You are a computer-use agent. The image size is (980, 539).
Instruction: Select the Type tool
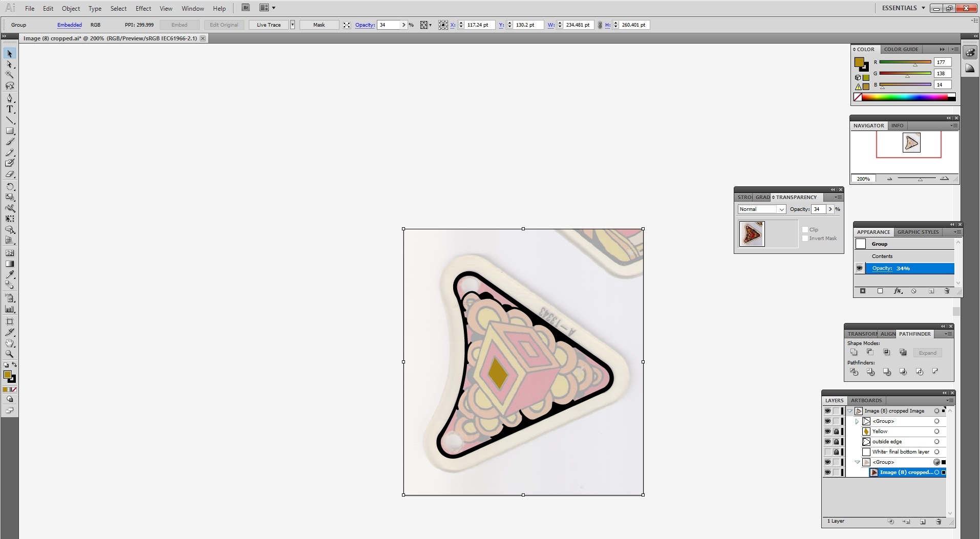10,109
